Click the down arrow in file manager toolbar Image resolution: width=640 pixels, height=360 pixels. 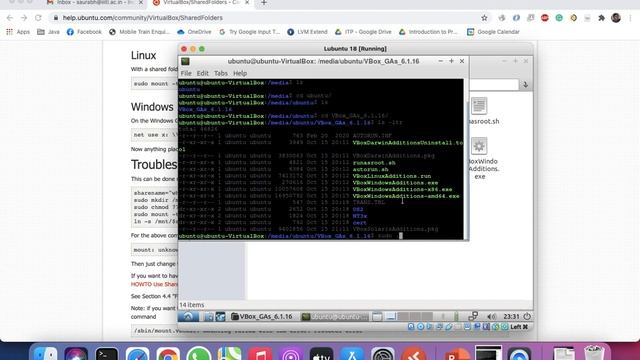(x=525, y=84)
